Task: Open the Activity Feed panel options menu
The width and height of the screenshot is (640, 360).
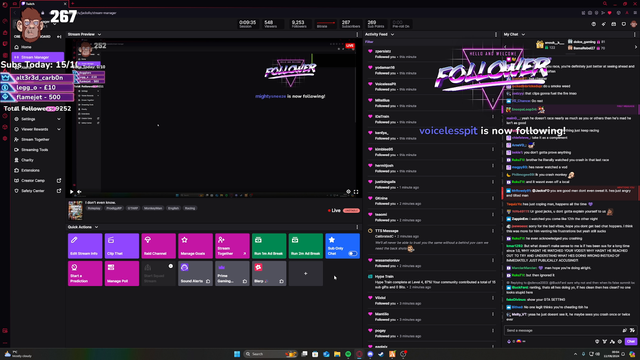Action: [x=496, y=35]
